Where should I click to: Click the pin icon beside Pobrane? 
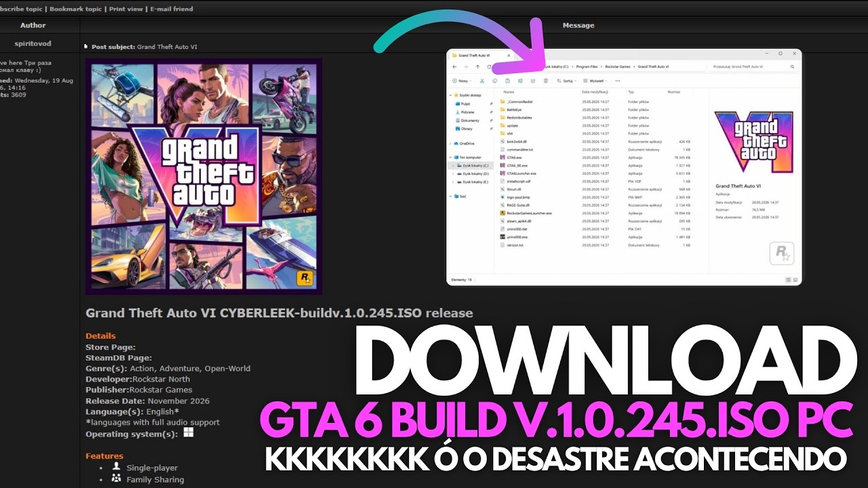[491, 112]
